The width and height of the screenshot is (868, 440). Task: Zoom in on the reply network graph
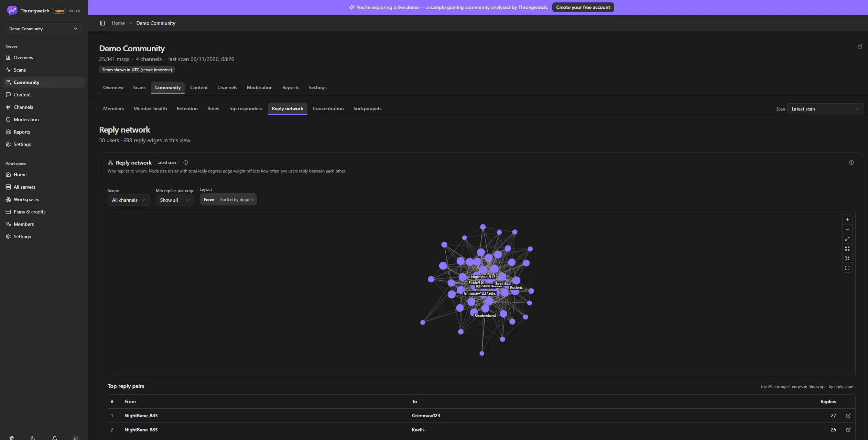point(847,219)
